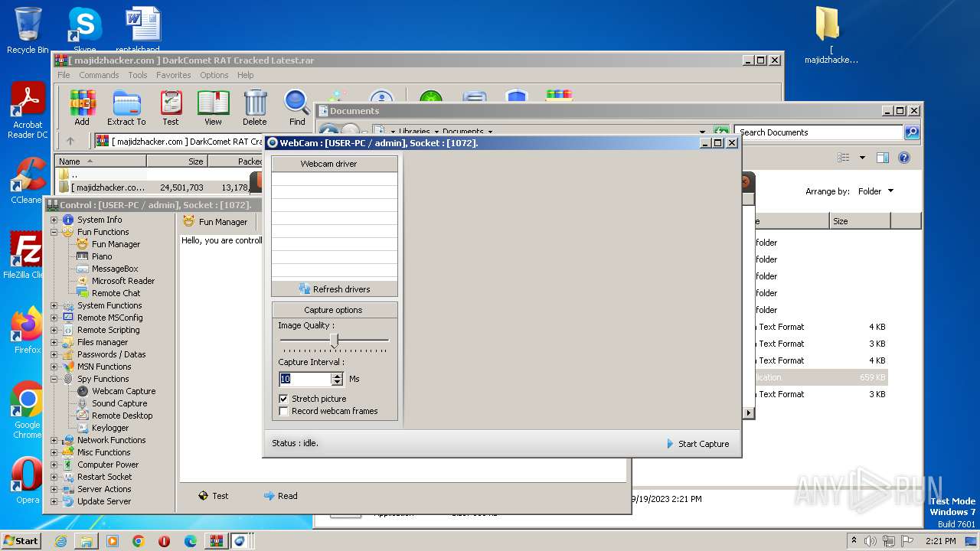The height and width of the screenshot is (551, 980).
Task: Open the Passwords / Datas tree node
Action: coord(111,354)
